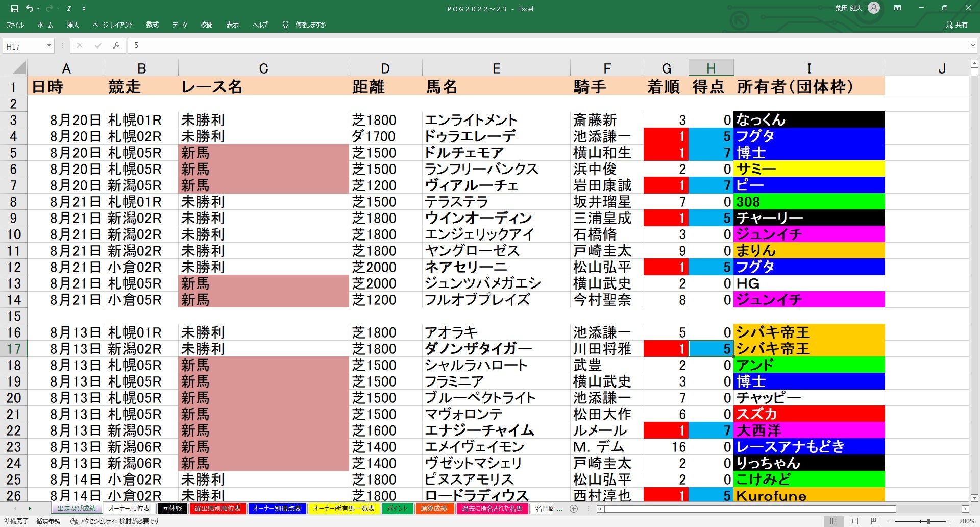The width and height of the screenshot is (980, 527).
Task: Expand the Name Box dropdown arrow
Action: coord(49,46)
